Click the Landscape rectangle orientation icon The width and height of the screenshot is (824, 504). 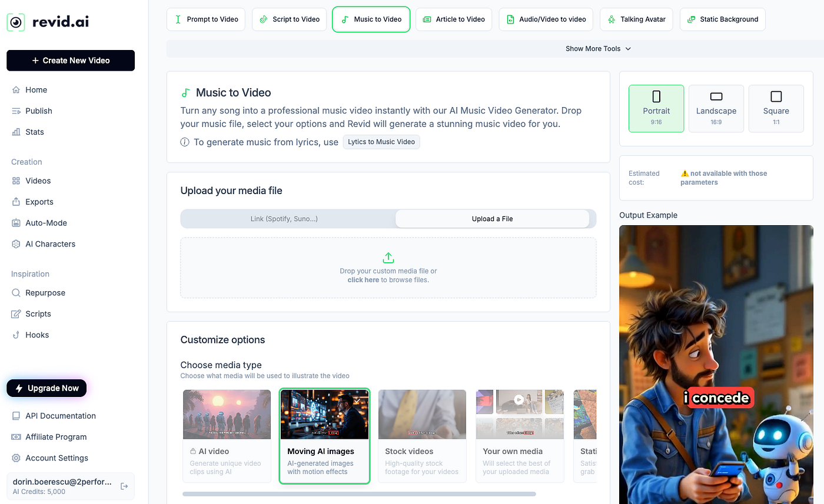point(716,96)
